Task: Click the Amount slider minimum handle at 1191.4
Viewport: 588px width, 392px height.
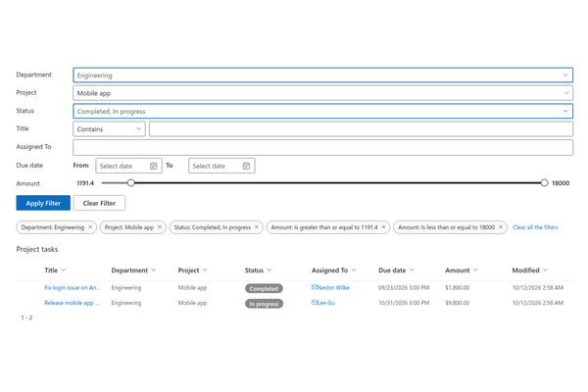Action: pyautogui.click(x=131, y=182)
